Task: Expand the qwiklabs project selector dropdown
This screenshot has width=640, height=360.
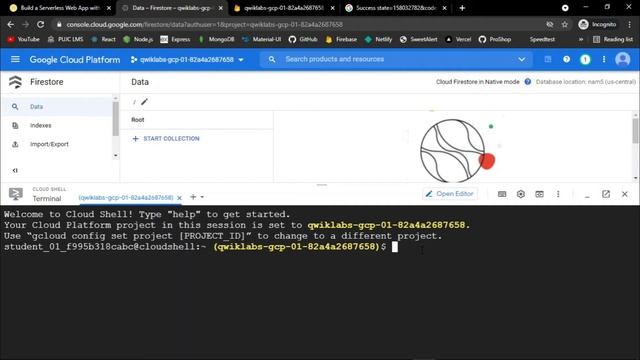Action: click(187, 60)
